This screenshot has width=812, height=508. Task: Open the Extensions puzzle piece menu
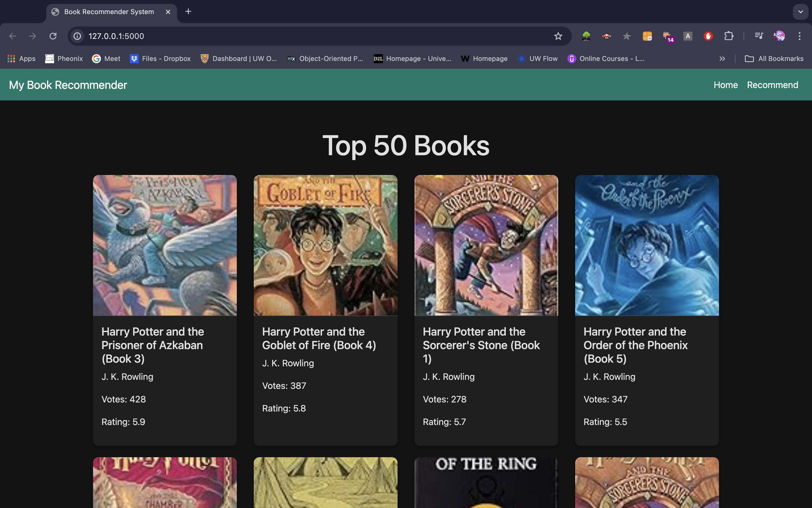point(729,36)
